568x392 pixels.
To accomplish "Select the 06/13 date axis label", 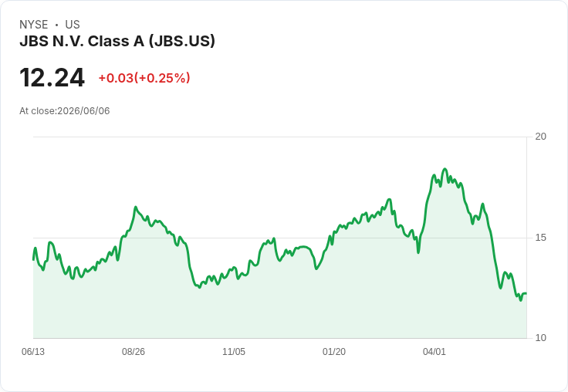I will [x=33, y=351].
